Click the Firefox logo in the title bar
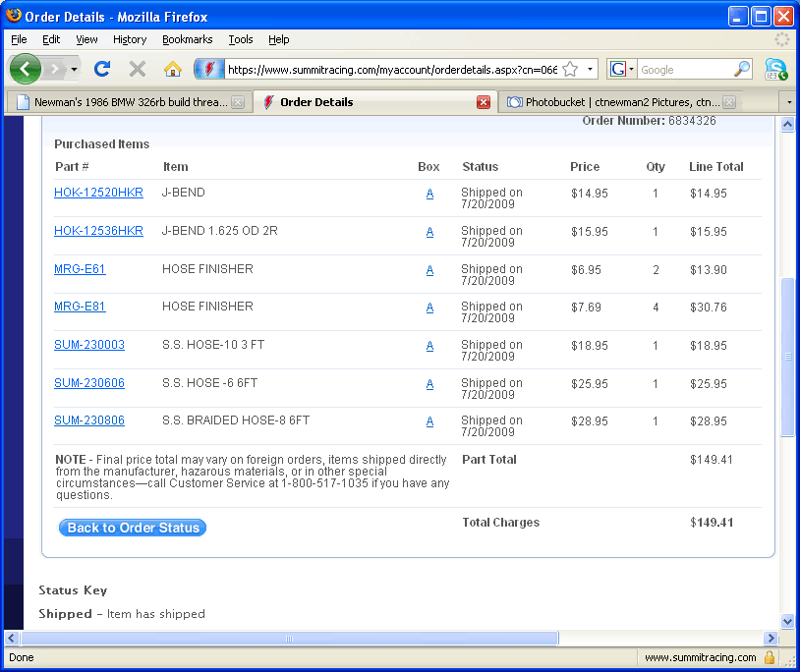 [14, 16]
